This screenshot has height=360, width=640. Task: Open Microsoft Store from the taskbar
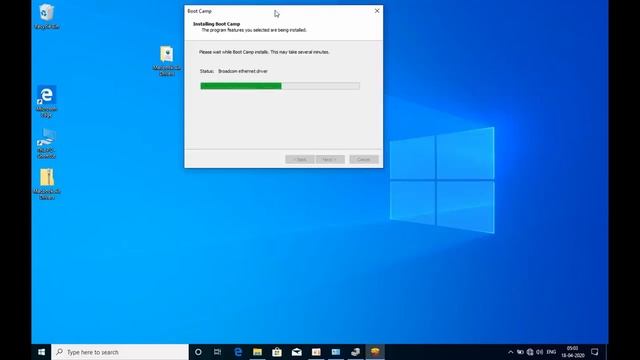(x=277, y=352)
